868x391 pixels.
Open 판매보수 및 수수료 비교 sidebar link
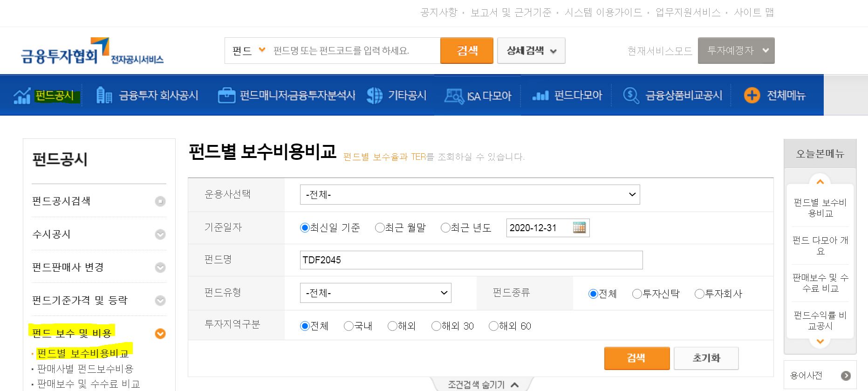(x=89, y=384)
